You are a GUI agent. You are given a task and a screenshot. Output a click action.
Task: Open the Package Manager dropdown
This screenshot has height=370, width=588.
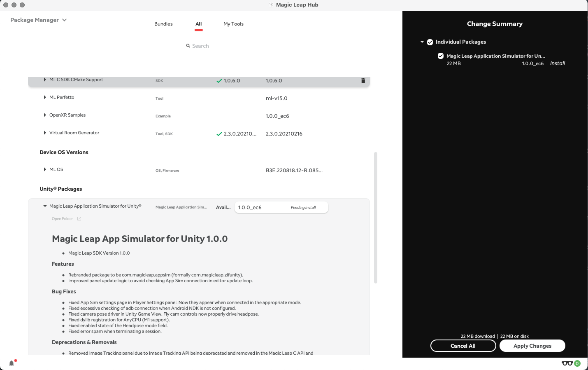(x=38, y=20)
